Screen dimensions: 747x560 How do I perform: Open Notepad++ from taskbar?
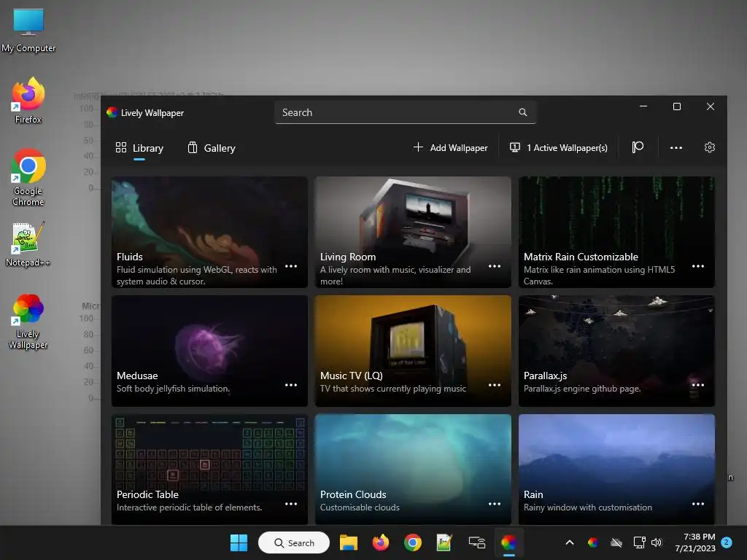click(x=444, y=542)
